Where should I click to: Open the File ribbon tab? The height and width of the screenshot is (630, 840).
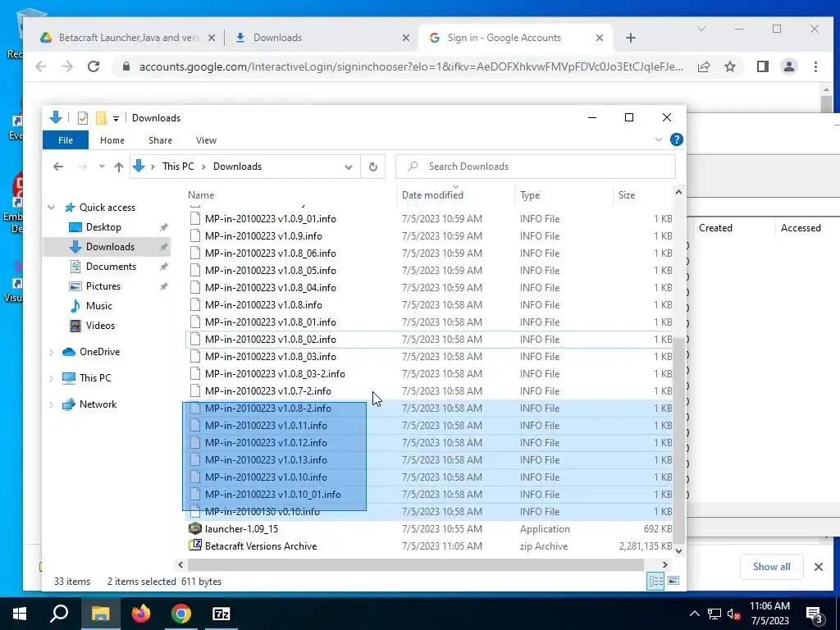pos(66,140)
